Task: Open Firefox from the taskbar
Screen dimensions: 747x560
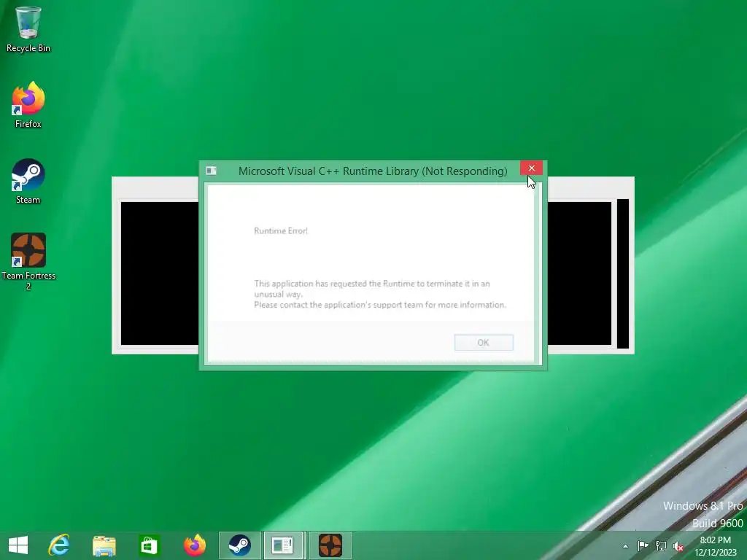Action: click(194, 545)
